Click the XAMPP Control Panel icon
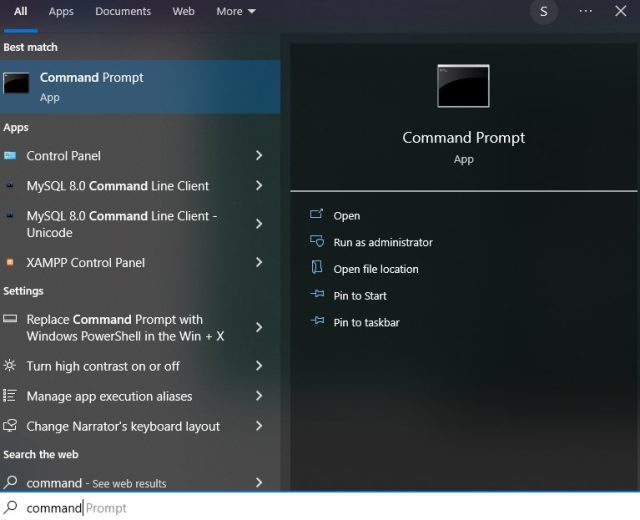The height and width of the screenshot is (520, 640). 10,263
